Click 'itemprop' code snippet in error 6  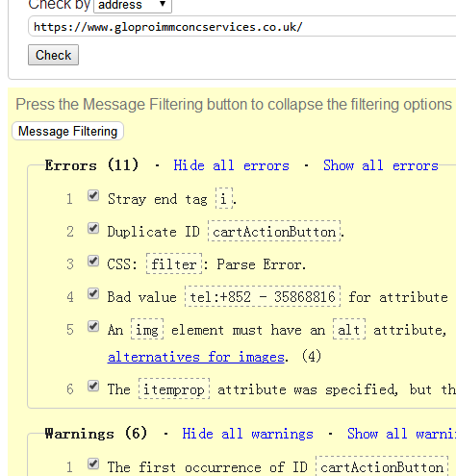tap(174, 389)
